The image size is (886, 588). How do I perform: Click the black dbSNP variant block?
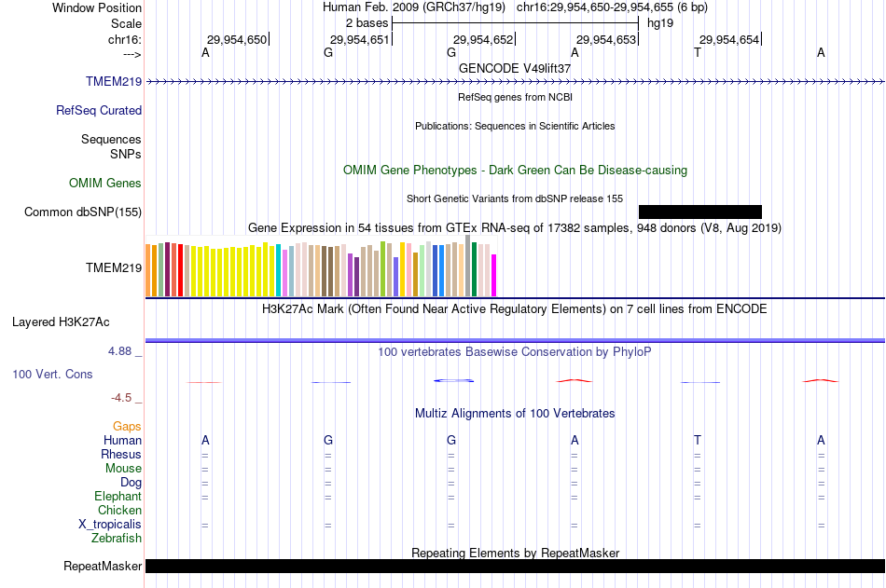pyautogui.click(x=700, y=212)
